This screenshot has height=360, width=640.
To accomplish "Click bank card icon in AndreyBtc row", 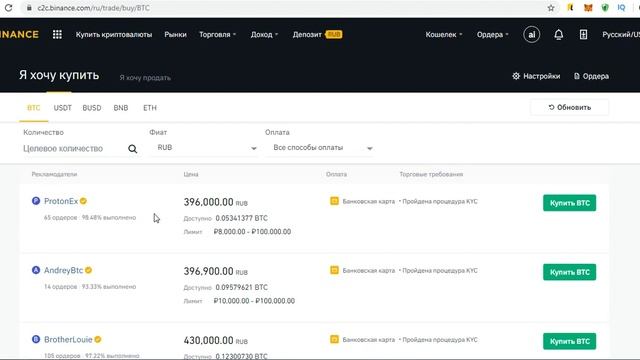I will 334,270.
